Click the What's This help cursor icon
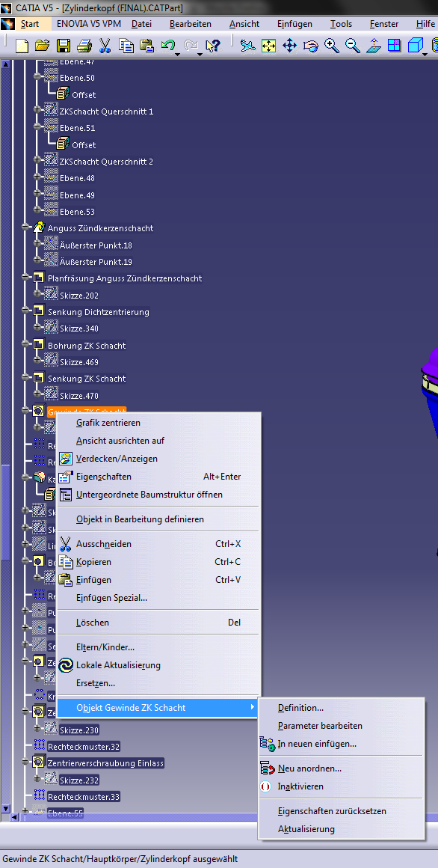438x868 pixels. point(213,46)
